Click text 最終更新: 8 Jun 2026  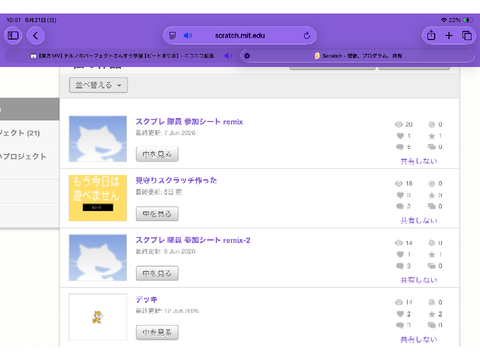pos(166,251)
